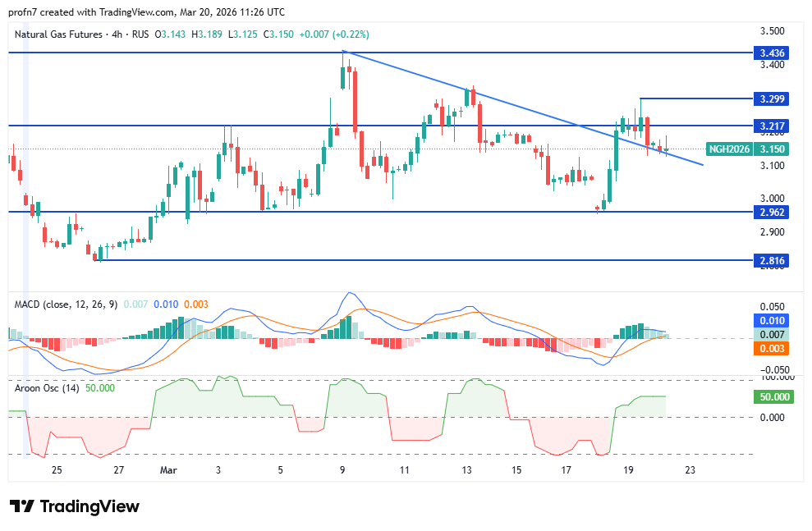Select the 2.962 support price label

(x=773, y=212)
